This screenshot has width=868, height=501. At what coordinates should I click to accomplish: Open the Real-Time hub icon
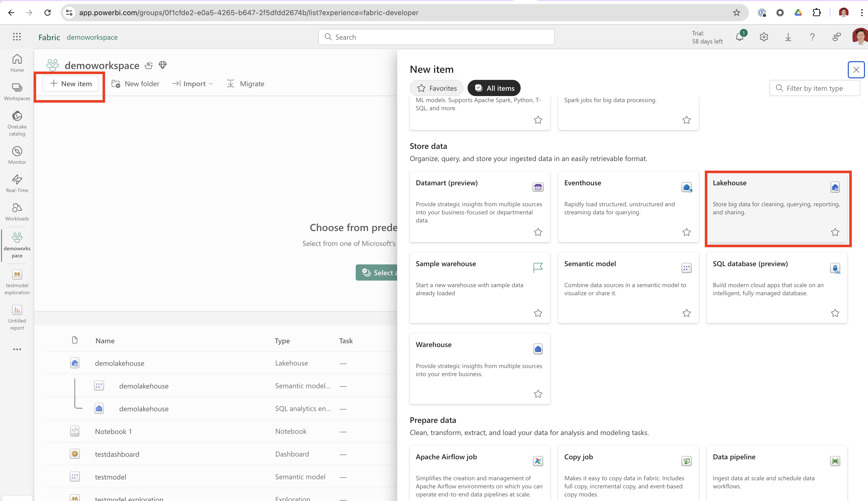click(x=17, y=183)
